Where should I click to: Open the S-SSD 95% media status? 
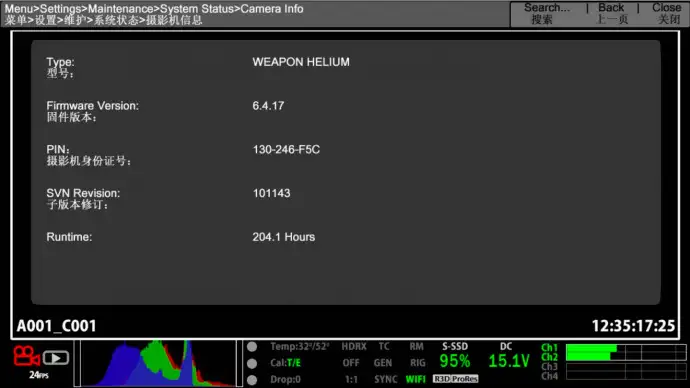tap(455, 355)
